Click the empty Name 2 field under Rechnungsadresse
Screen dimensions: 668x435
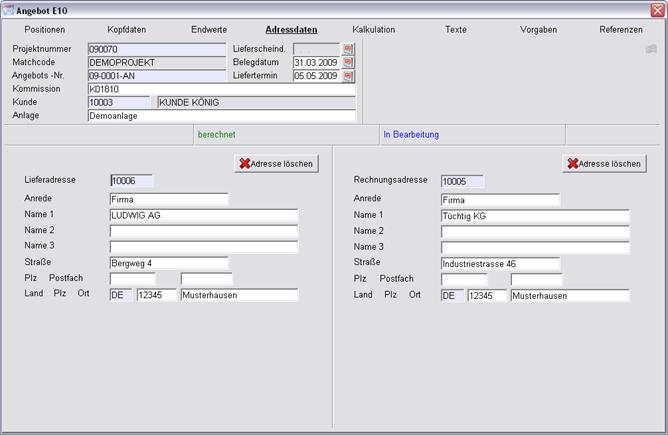[x=534, y=231]
